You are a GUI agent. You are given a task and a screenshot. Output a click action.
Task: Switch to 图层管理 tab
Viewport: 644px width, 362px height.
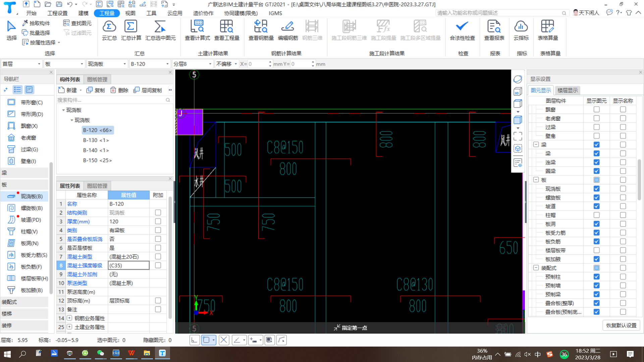(97, 186)
